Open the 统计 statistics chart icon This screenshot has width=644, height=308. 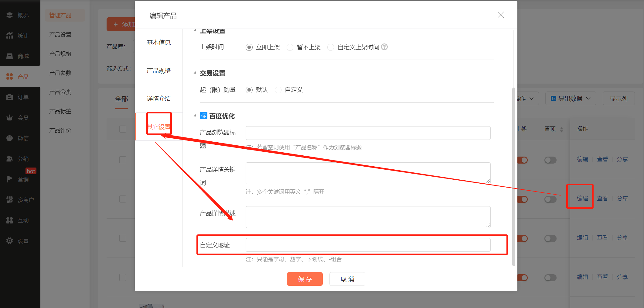point(10,36)
